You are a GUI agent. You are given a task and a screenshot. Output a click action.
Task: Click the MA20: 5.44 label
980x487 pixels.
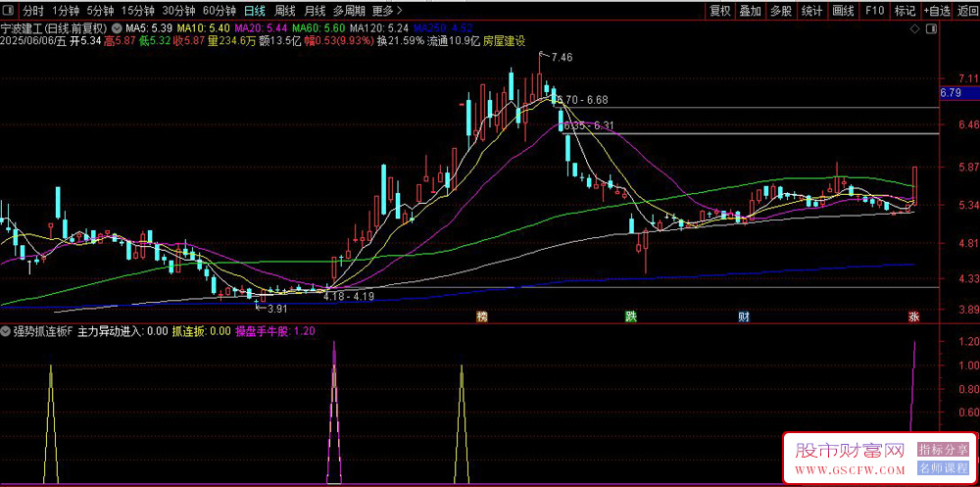tap(261, 28)
